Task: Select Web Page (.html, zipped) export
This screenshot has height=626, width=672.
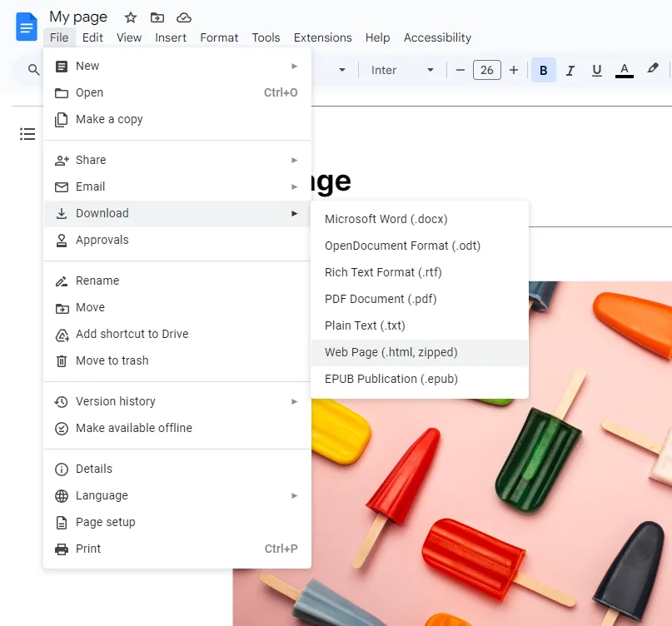Action: pyautogui.click(x=391, y=352)
